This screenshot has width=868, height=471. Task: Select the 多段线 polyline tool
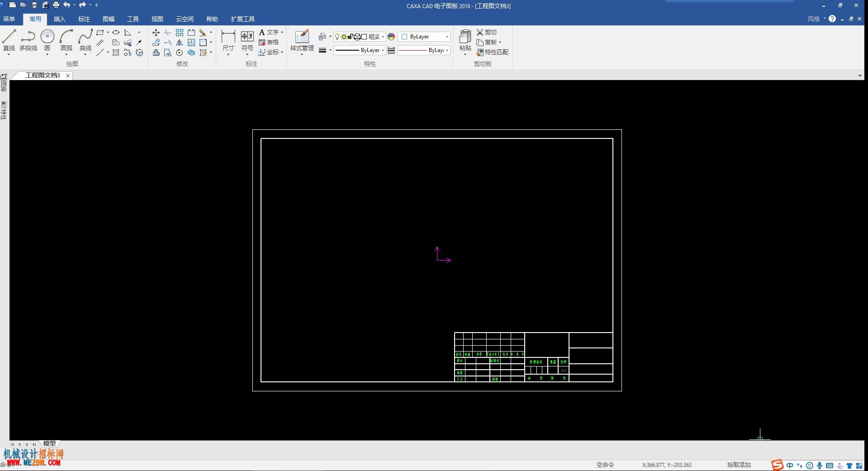28,40
